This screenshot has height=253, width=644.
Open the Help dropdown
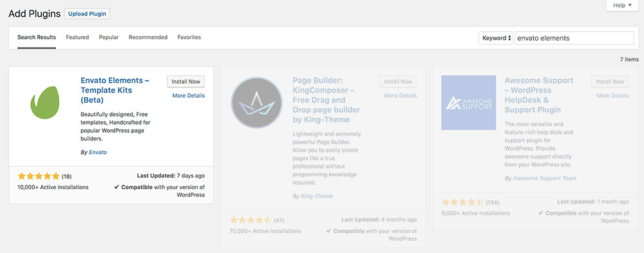(622, 5)
